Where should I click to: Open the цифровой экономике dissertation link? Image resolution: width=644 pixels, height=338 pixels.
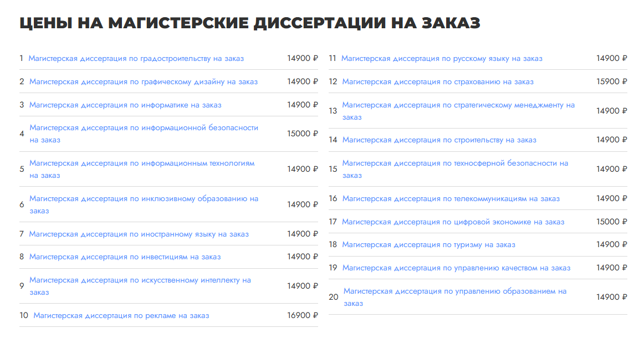pyautogui.click(x=453, y=222)
